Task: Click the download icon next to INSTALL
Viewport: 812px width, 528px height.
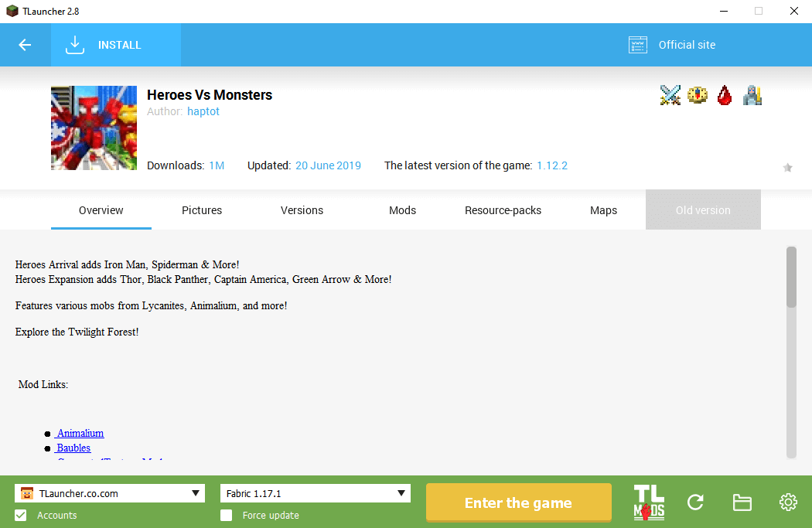Action: tap(75, 45)
